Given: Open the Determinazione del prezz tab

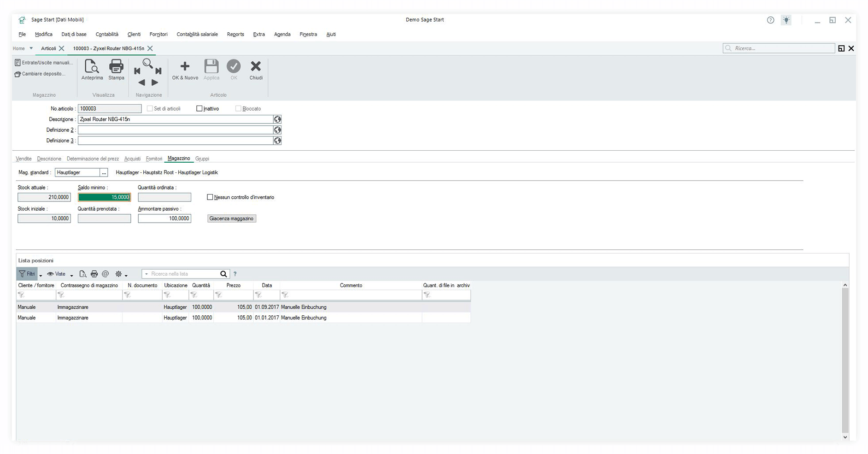Looking at the screenshot, I should click(93, 159).
